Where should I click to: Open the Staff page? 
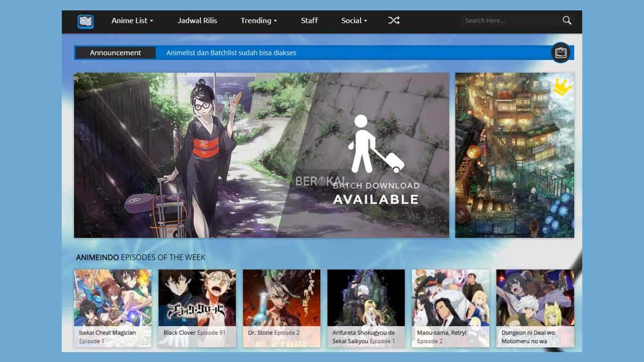click(x=309, y=21)
